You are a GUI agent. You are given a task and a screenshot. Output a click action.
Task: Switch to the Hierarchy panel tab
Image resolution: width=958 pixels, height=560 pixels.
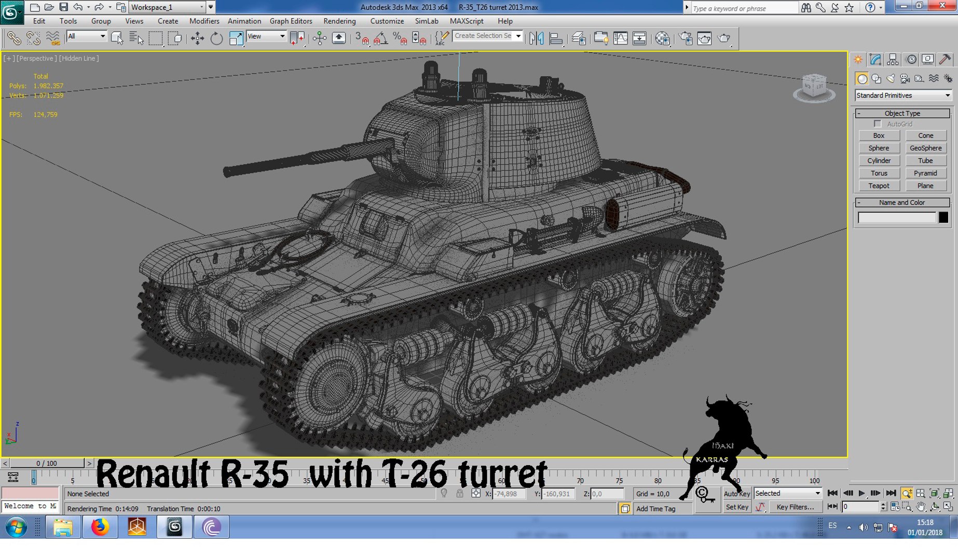893,59
